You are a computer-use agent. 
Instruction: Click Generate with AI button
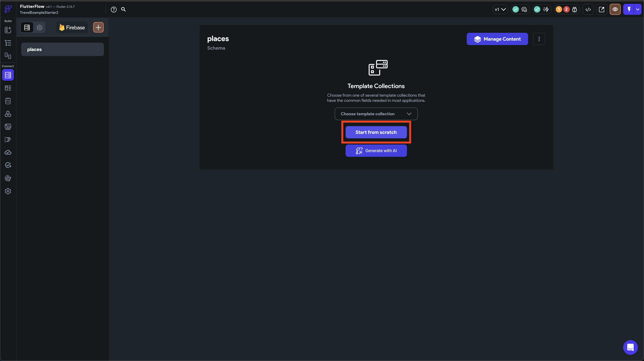(x=376, y=151)
